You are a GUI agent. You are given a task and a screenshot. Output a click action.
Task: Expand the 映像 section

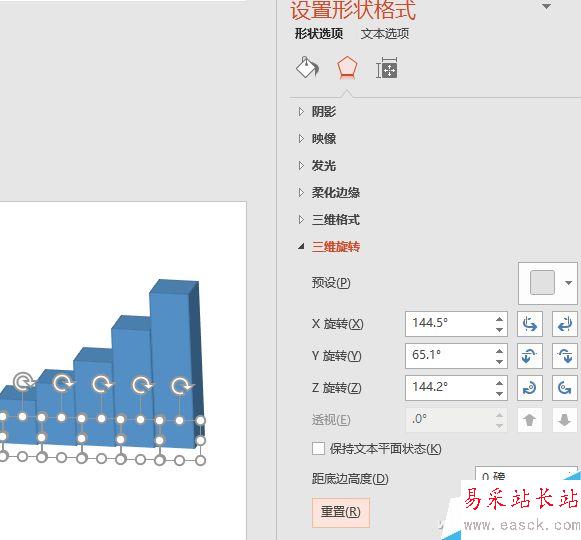tap(301, 139)
